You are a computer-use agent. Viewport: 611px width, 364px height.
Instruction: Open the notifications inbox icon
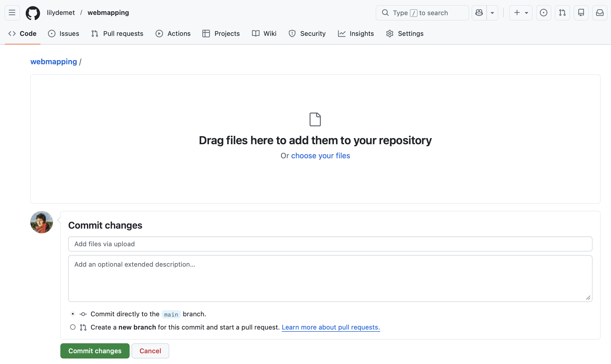[x=600, y=13]
